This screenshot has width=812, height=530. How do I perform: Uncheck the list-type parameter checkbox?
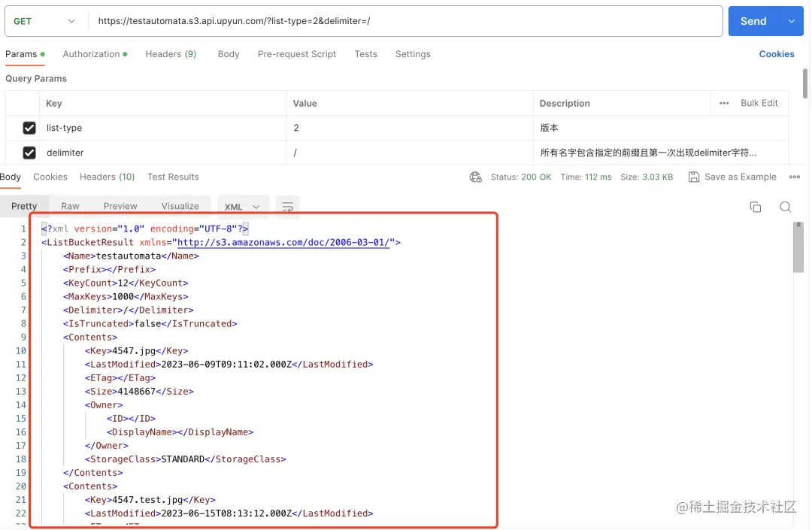click(x=29, y=128)
